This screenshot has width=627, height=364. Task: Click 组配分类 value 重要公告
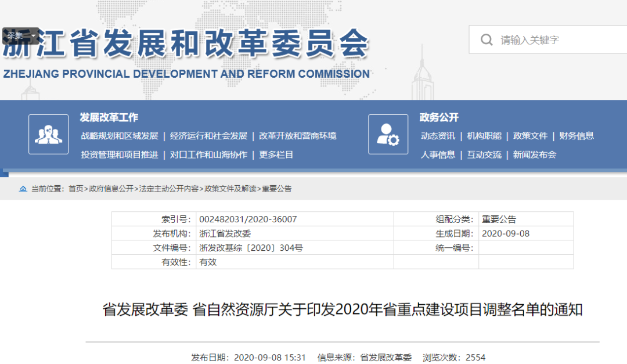499,219
